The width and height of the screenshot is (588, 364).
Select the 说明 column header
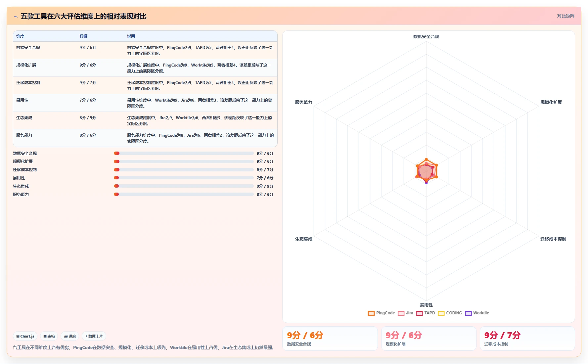pyautogui.click(x=131, y=36)
